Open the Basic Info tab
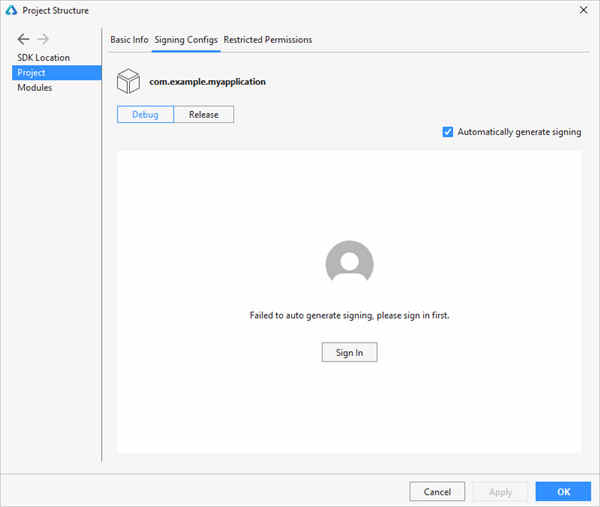The image size is (600, 507). [129, 40]
